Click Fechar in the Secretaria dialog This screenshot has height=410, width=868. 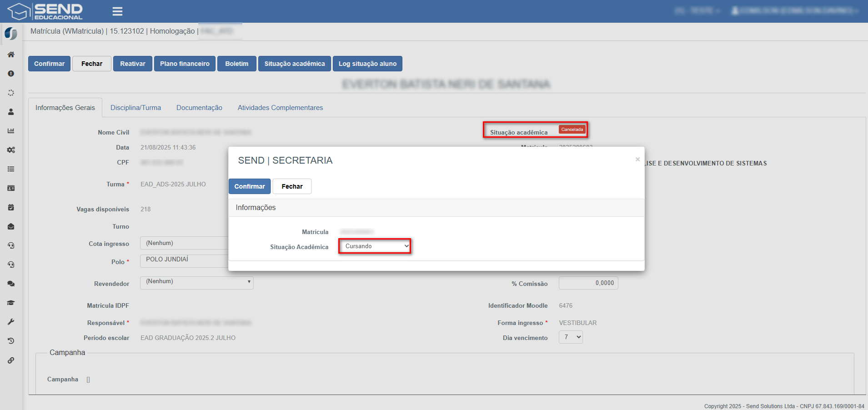(x=292, y=186)
